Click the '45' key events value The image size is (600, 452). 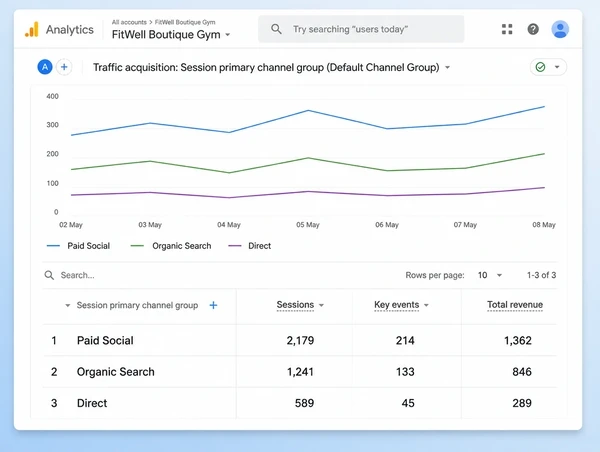point(408,403)
